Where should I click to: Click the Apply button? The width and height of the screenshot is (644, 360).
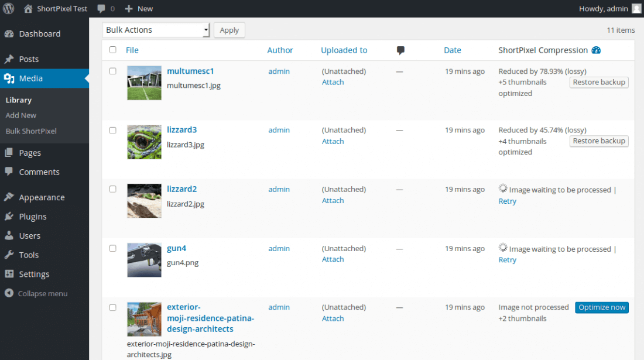tap(229, 30)
